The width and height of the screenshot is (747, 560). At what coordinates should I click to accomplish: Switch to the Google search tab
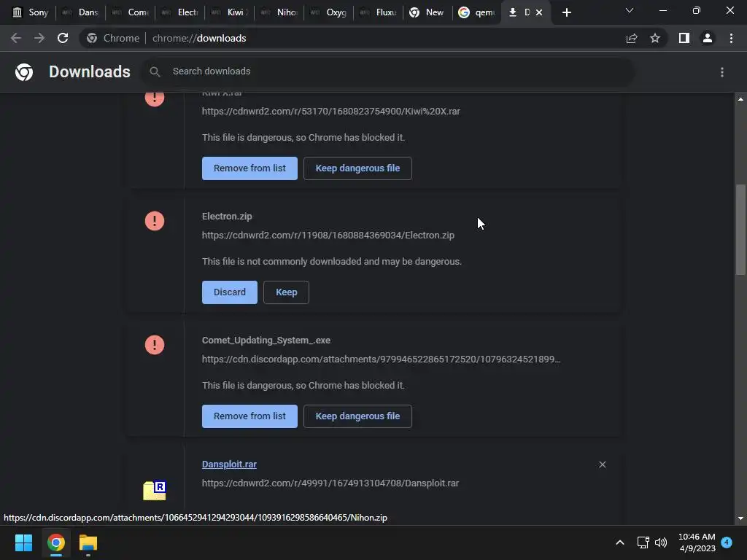(x=477, y=12)
